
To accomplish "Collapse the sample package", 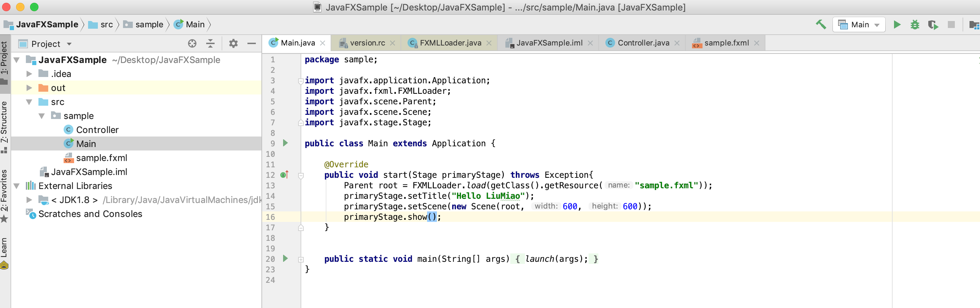I will (42, 116).
